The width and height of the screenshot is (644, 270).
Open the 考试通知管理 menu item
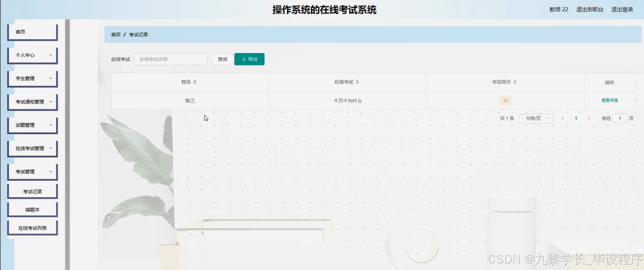point(33,102)
